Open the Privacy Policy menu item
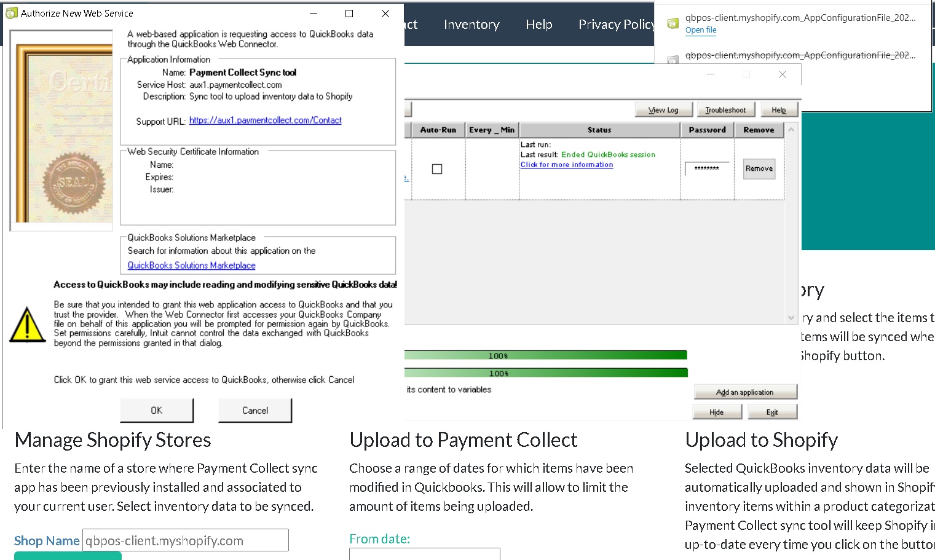The height and width of the screenshot is (560, 935). (616, 25)
